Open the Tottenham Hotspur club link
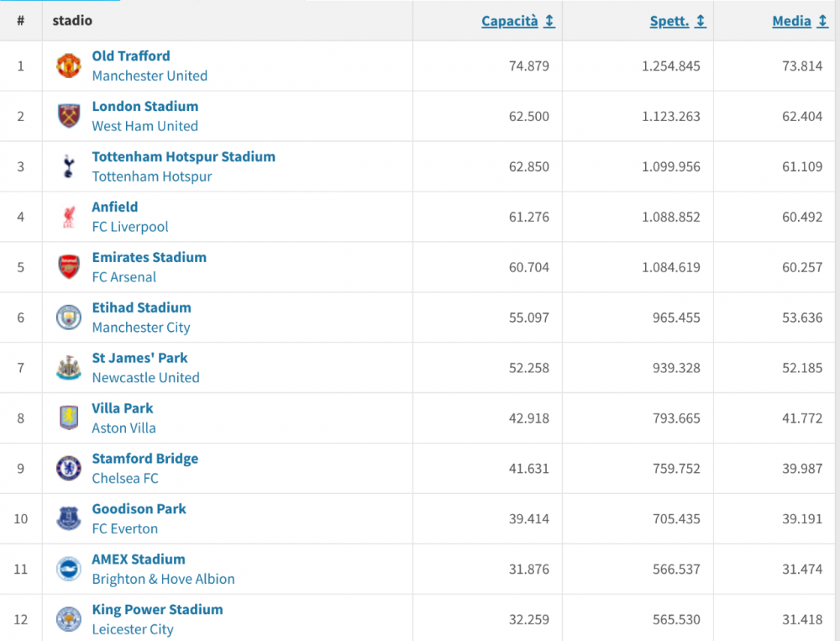Screen dimensions: 840x641 point(151,176)
